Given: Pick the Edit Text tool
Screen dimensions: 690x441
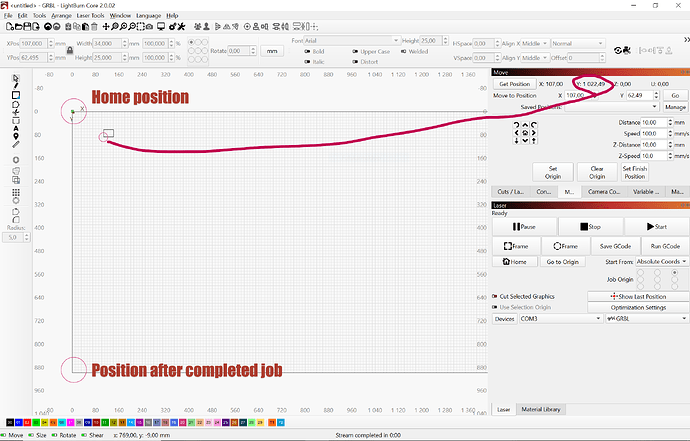Looking at the screenshot, I should (x=16, y=129).
